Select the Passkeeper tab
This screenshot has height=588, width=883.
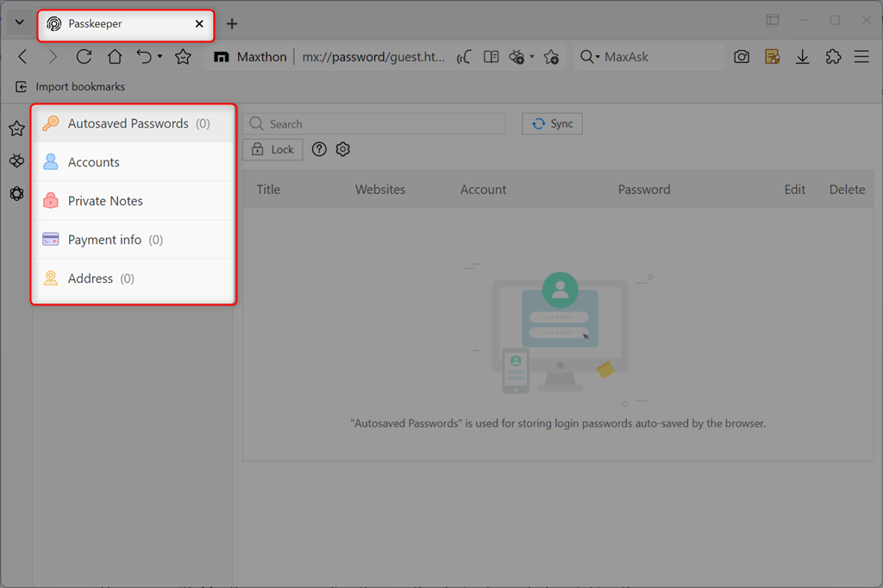click(x=126, y=24)
